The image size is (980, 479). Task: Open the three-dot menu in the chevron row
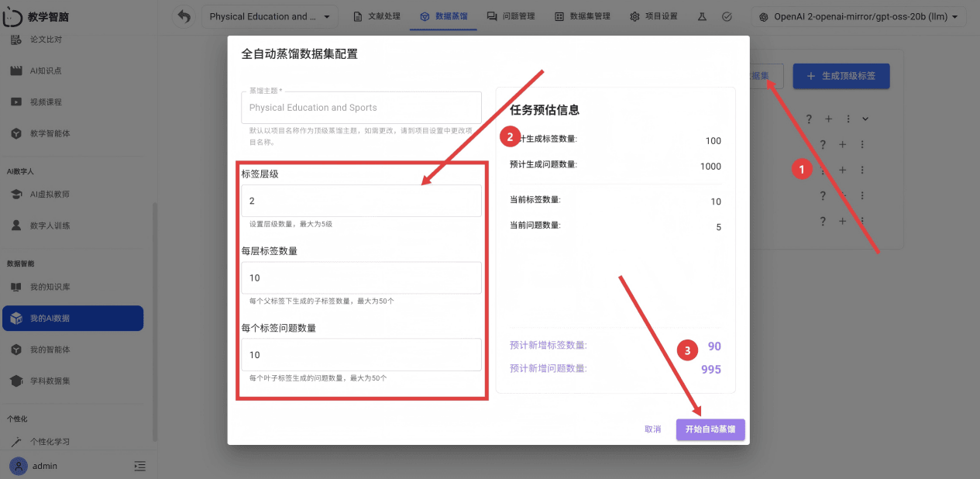tap(848, 119)
